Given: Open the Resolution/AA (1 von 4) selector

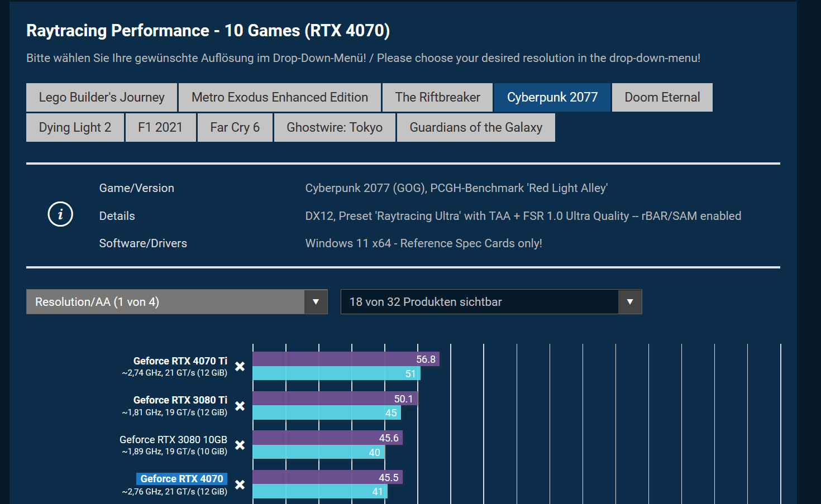Looking at the screenshot, I should point(176,302).
